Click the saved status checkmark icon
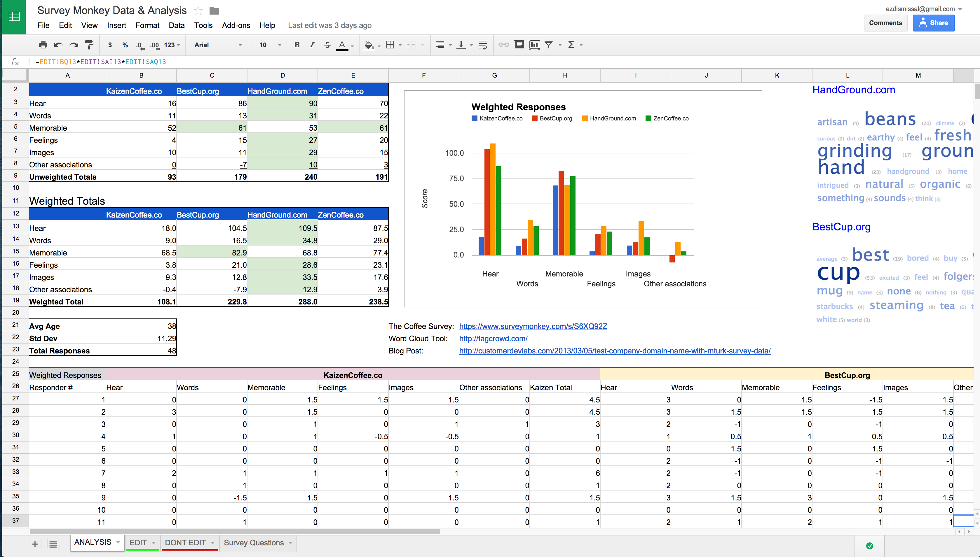The image size is (980, 557). point(870,546)
